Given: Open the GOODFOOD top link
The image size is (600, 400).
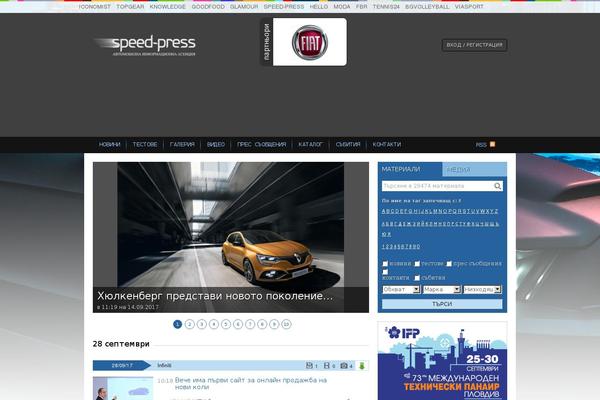Looking at the screenshot, I should pos(208,7).
